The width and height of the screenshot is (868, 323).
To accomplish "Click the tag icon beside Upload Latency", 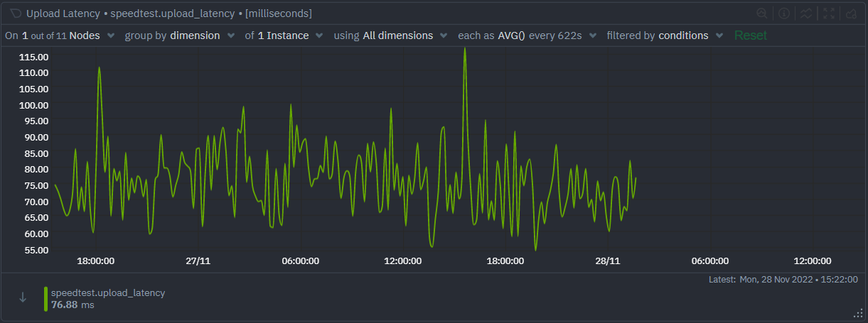I will pos(16,13).
